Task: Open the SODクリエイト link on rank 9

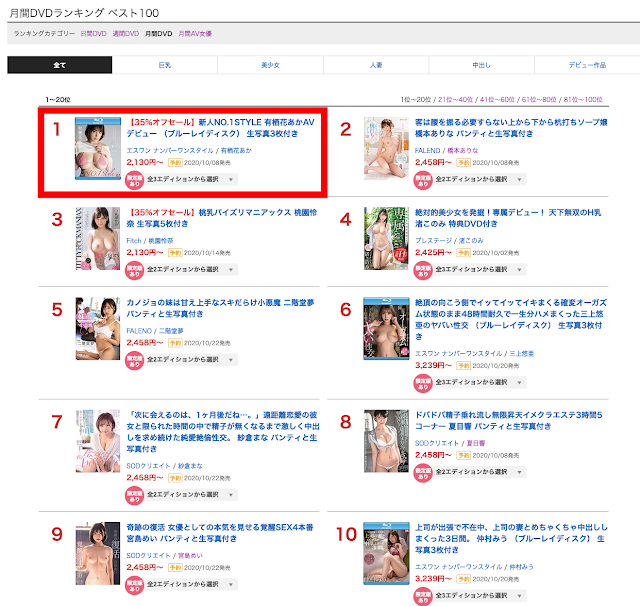Action: point(148,556)
